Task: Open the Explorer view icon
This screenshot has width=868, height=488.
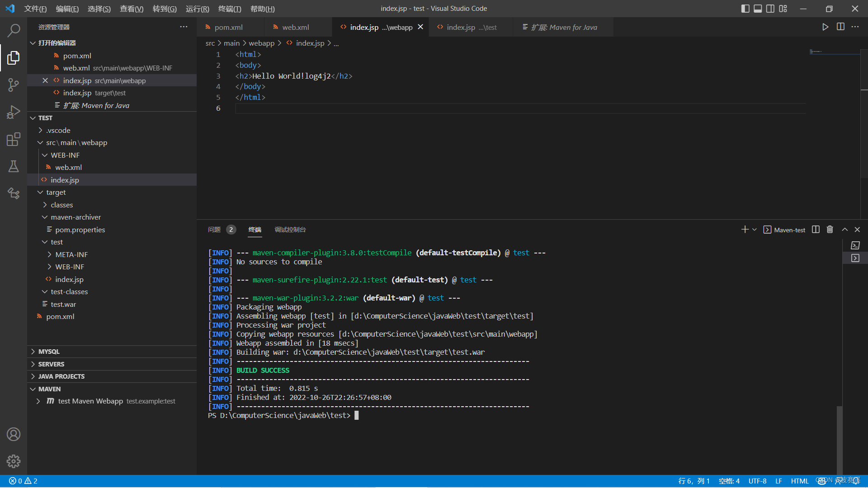Action: tap(14, 57)
